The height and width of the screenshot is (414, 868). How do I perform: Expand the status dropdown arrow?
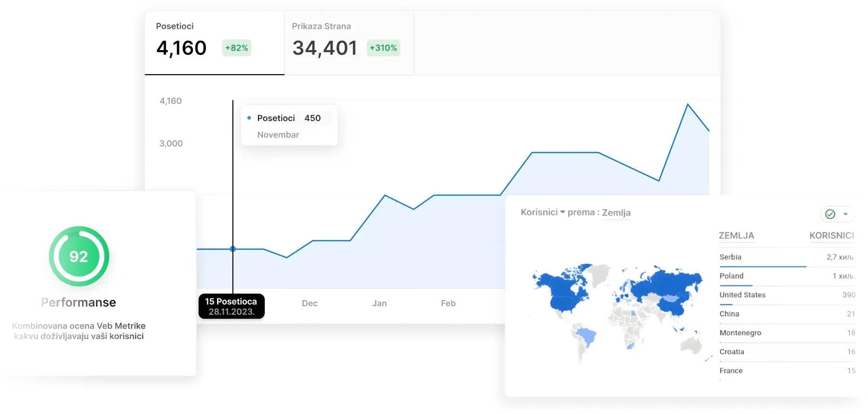[x=845, y=214]
